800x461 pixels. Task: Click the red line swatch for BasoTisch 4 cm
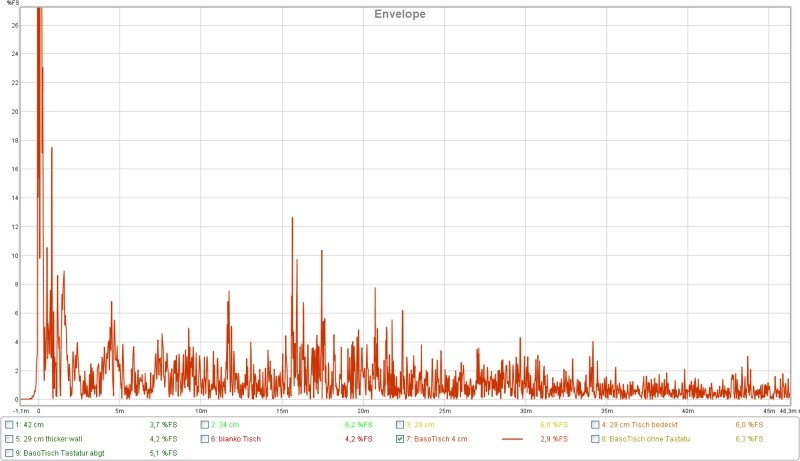[512, 439]
